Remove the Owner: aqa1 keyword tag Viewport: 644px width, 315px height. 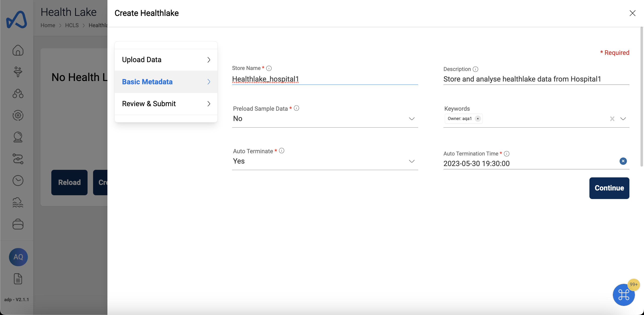pyautogui.click(x=478, y=119)
